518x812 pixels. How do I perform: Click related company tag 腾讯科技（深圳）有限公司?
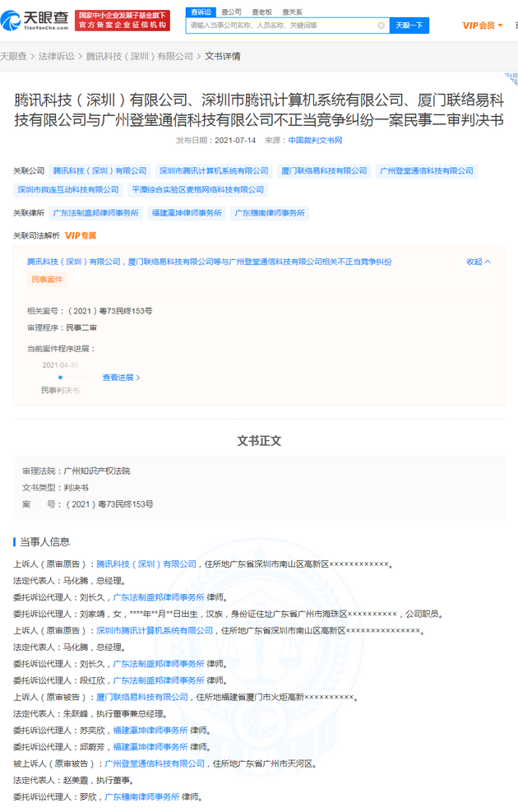click(99, 171)
